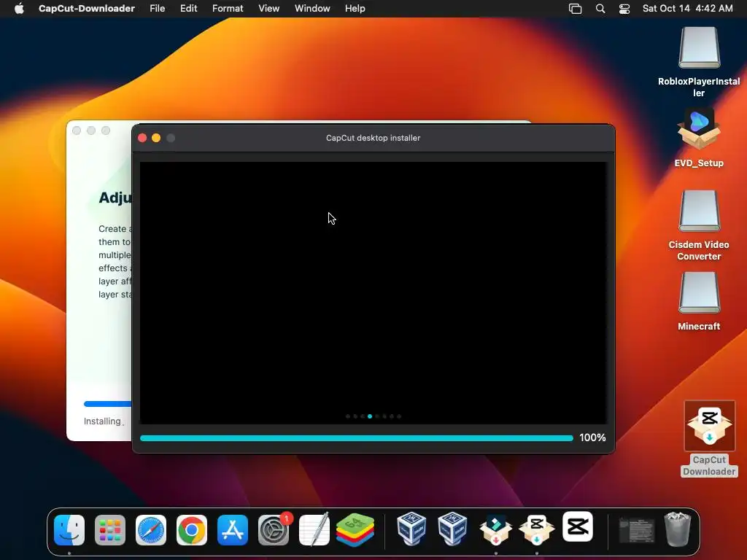747x560 pixels.
Task: Close the CapCut desktop installer window
Action: 142,138
